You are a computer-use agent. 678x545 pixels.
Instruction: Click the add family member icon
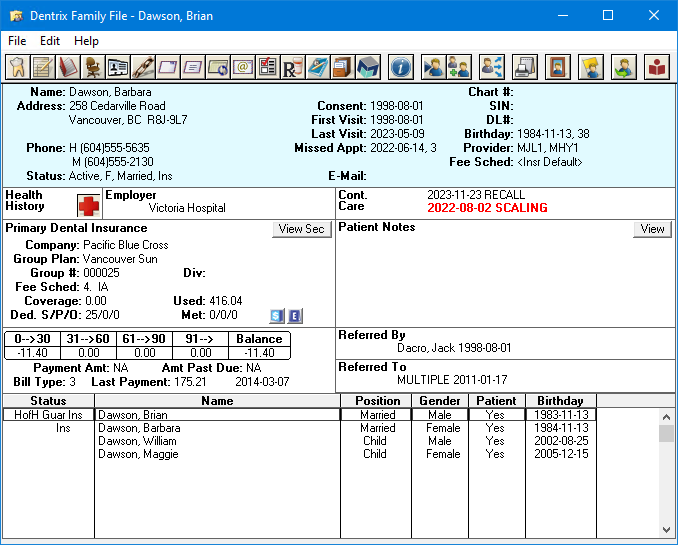tap(459, 68)
